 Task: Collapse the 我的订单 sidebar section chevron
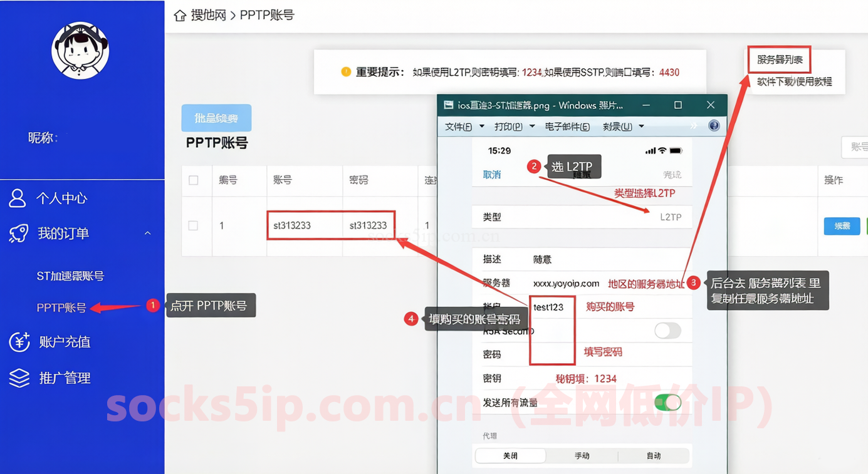(148, 232)
